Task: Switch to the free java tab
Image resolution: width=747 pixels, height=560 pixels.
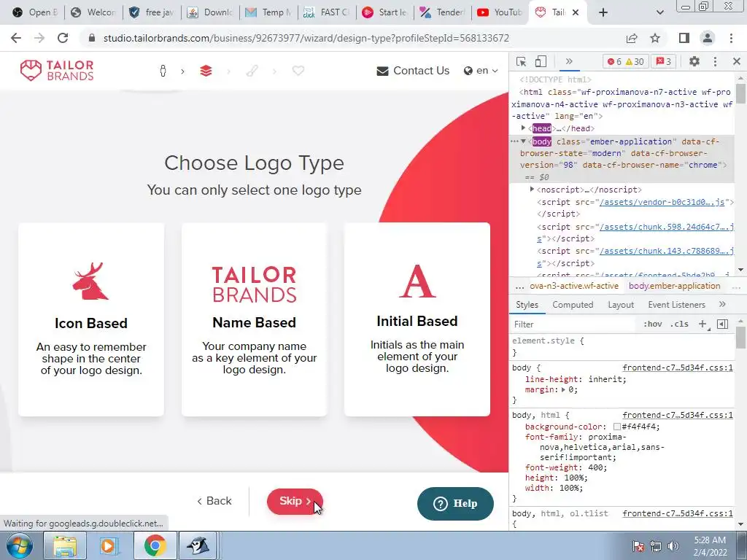Action: [x=152, y=12]
